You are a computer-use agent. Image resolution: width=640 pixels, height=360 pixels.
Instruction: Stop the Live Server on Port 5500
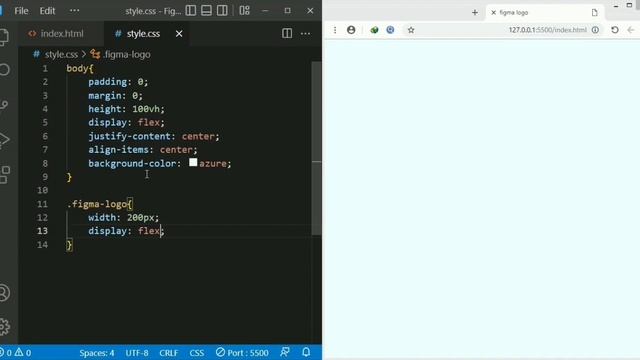pyautogui.click(x=242, y=353)
